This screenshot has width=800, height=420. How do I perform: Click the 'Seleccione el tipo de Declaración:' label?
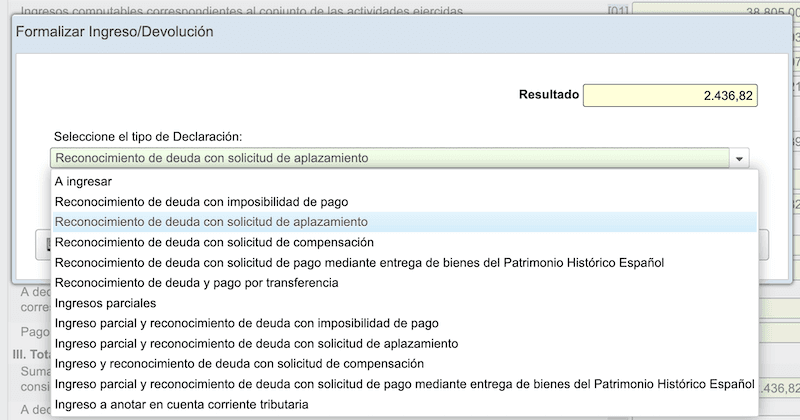point(148,137)
